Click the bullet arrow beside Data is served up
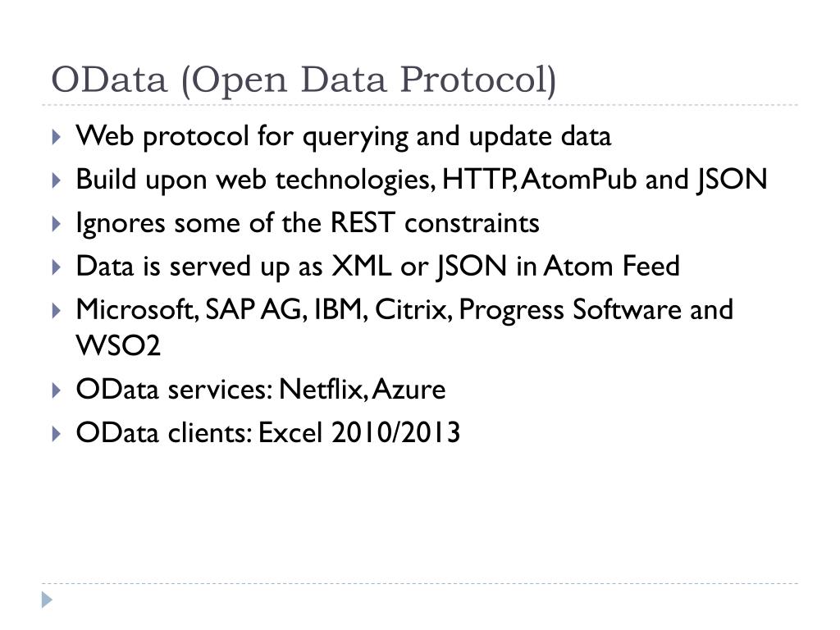 57,267
